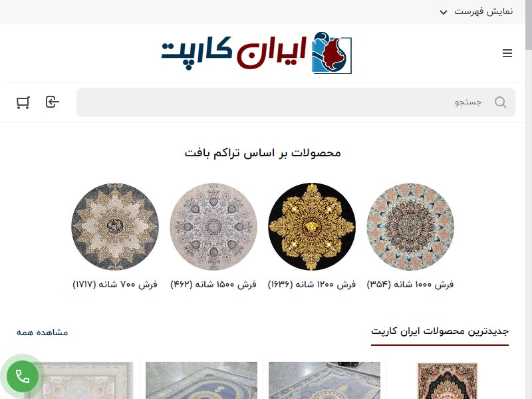Viewport: 532px width, 399px height.
Task: Open the hamburger menu icon
Action: [x=507, y=53]
